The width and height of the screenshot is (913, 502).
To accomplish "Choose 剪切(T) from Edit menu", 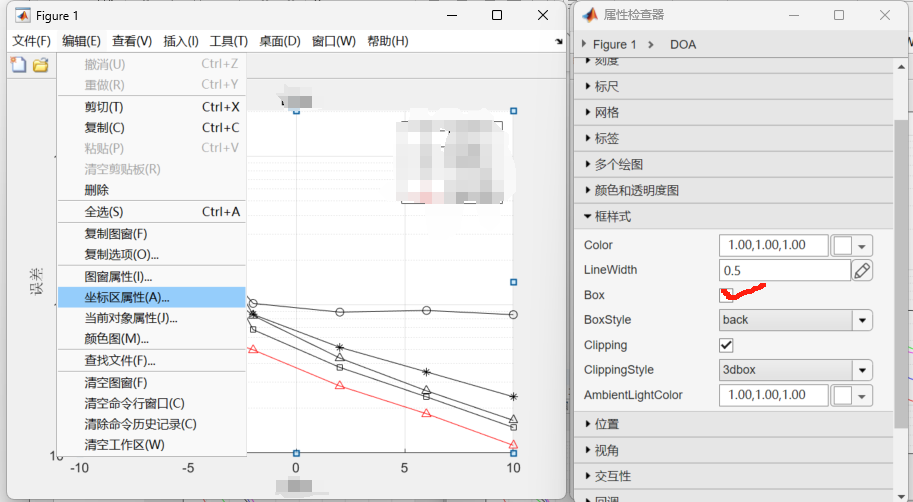I will pyautogui.click(x=151, y=107).
